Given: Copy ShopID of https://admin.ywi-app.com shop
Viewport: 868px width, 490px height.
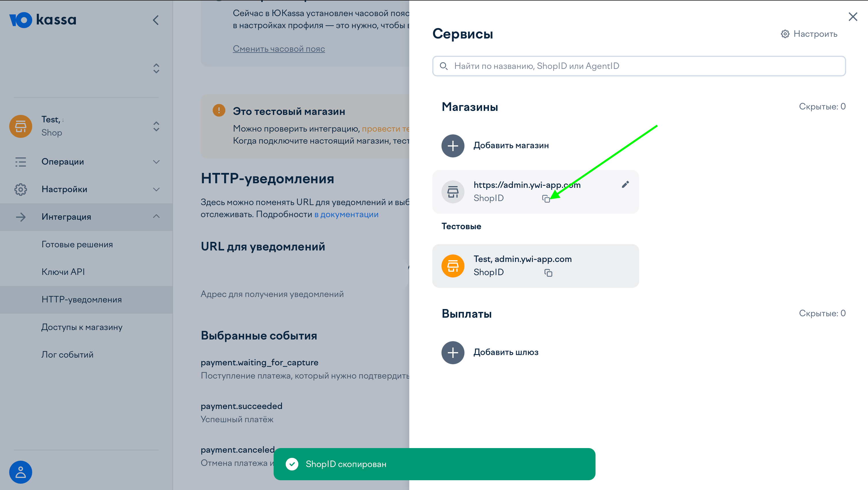Looking at the screenshot, I should pos(546,199).
